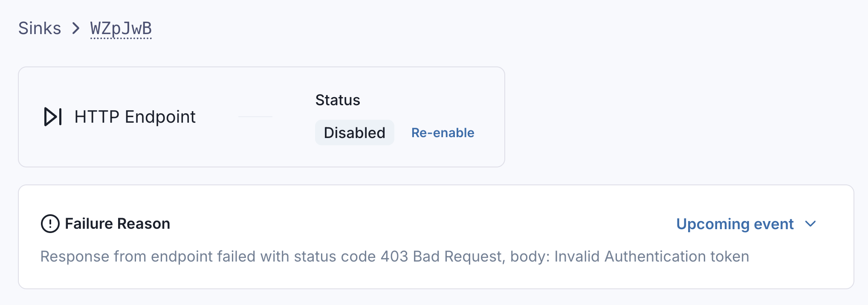Viewport: 868px width, 305px height.
Task: Click the Failure Reason alert icon
Action: click(50, 224)
